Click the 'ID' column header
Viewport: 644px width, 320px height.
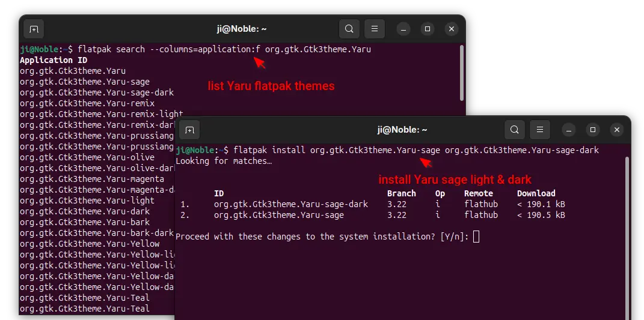(x=219, y=194)
